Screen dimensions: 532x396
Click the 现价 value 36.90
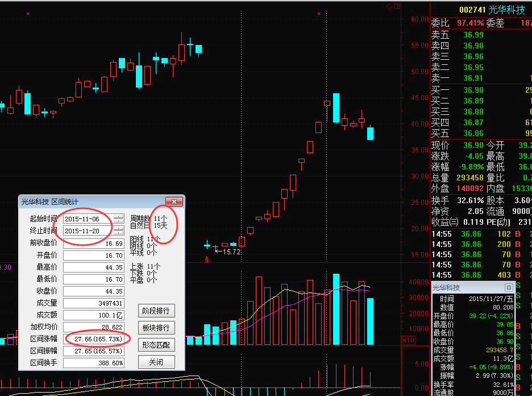pyautogui.click(x=473, y=145)
